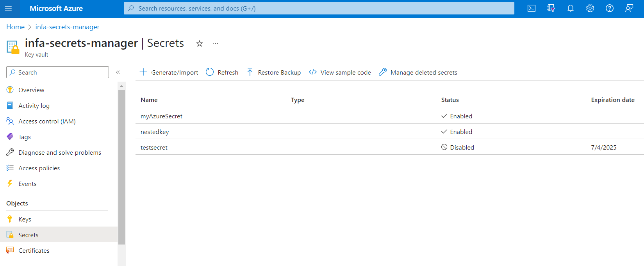
Task: Click the Restore Backup up-arrow icon
Action: click(250, 72)
